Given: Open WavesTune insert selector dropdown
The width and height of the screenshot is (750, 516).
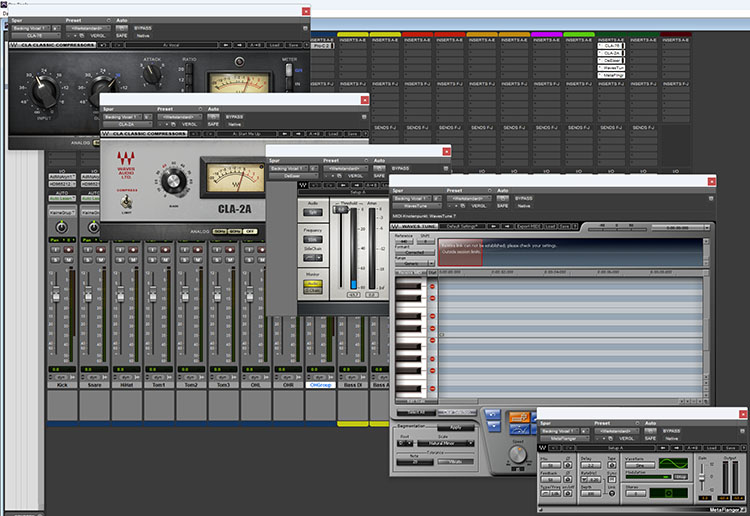Looking at the screenshot, I should point(417,206).
